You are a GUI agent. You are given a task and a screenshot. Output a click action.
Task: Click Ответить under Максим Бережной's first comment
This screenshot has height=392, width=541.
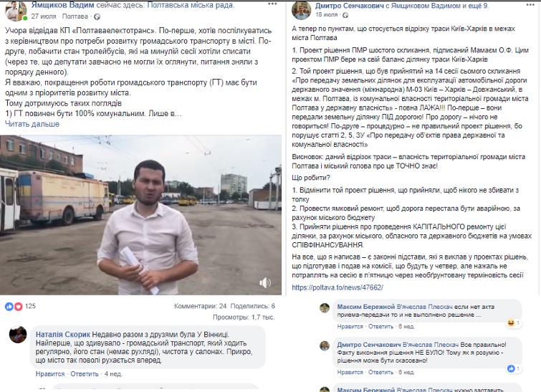380,327
